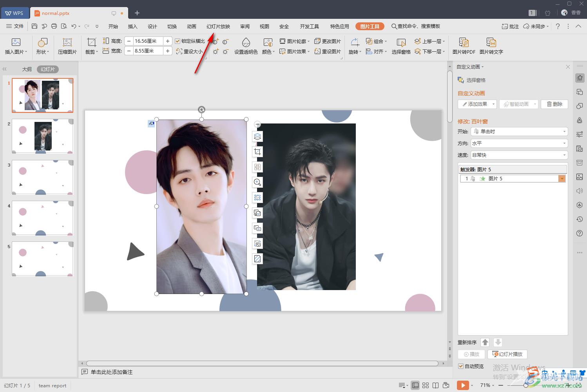The height and width of the screenshot is (392, 587).
Task: Select slide 2 thumbnail
Action: pos(42,136)
